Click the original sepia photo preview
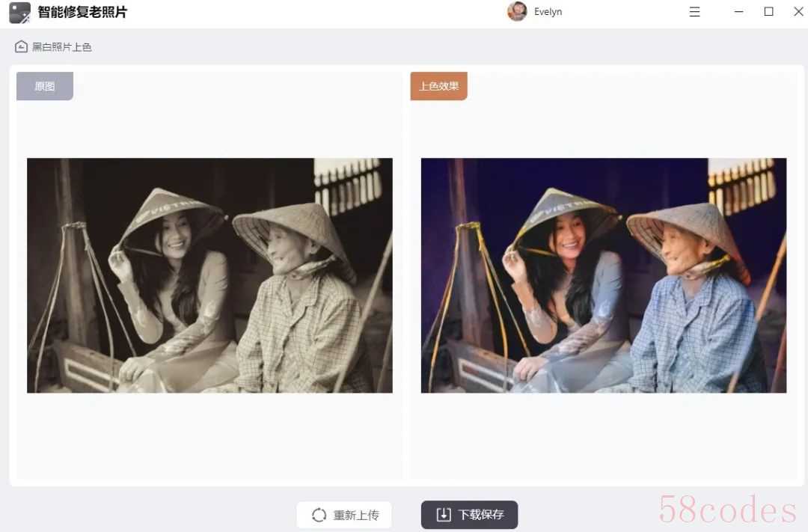 [x=209, y=275]
